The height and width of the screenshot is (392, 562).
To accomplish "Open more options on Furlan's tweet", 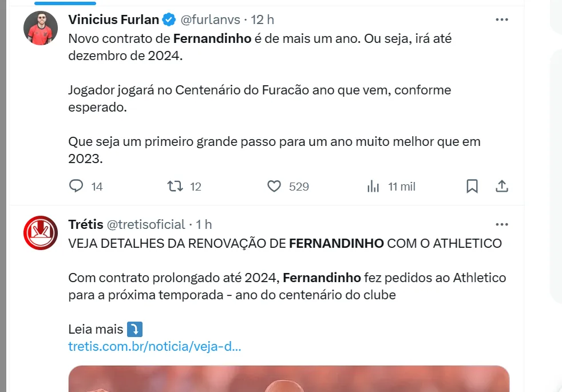I will coord(501,19).
